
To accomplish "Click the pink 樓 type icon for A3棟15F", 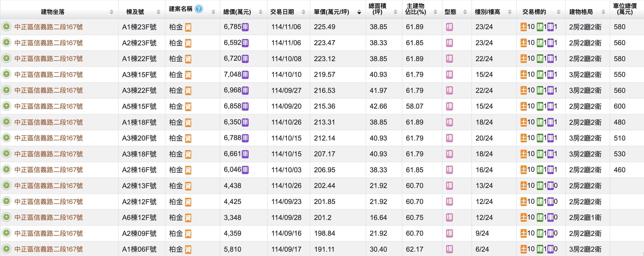I will point(449,75).
